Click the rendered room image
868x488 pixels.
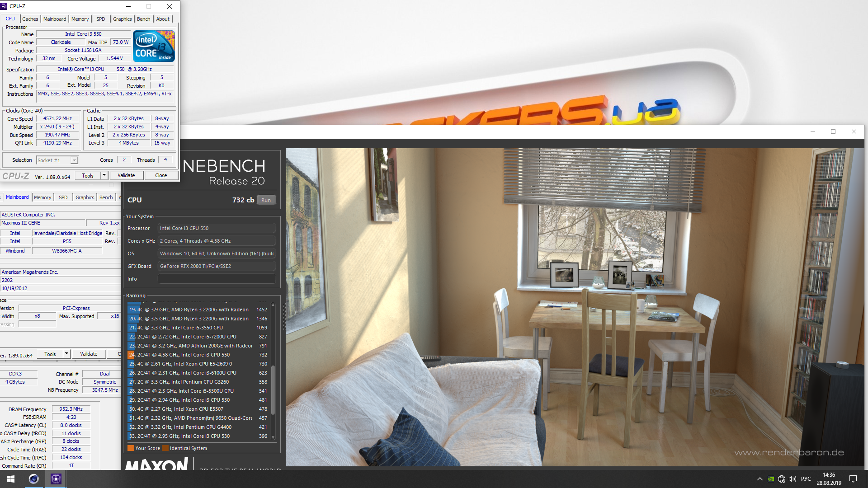point(575,307)
